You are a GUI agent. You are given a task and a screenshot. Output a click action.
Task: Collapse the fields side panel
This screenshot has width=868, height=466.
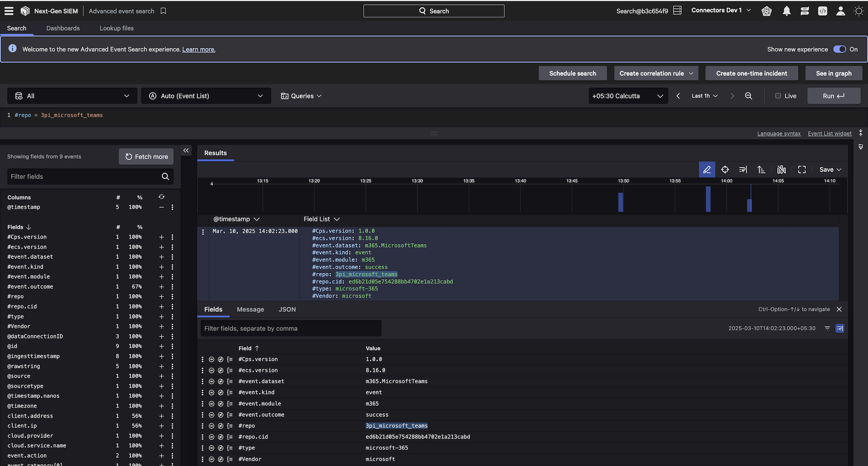[186, 151]
